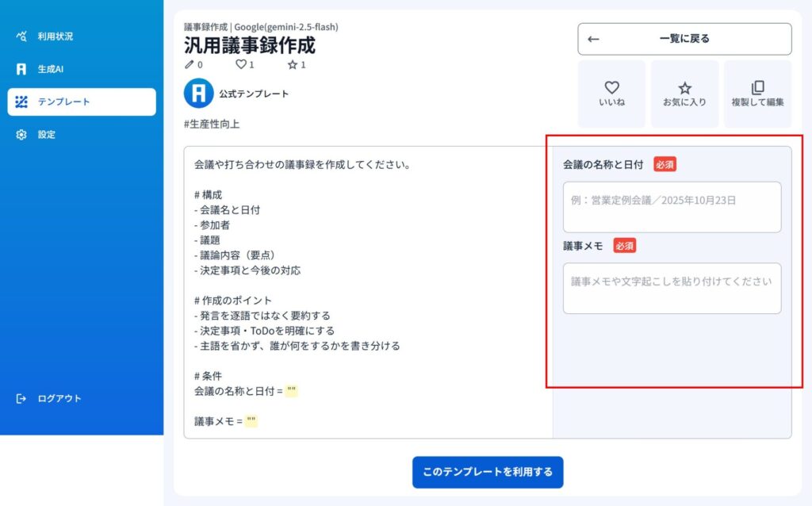The image size is (812, 506).
Task: Toggle the お気に入り star button
Action: (684, 93)
